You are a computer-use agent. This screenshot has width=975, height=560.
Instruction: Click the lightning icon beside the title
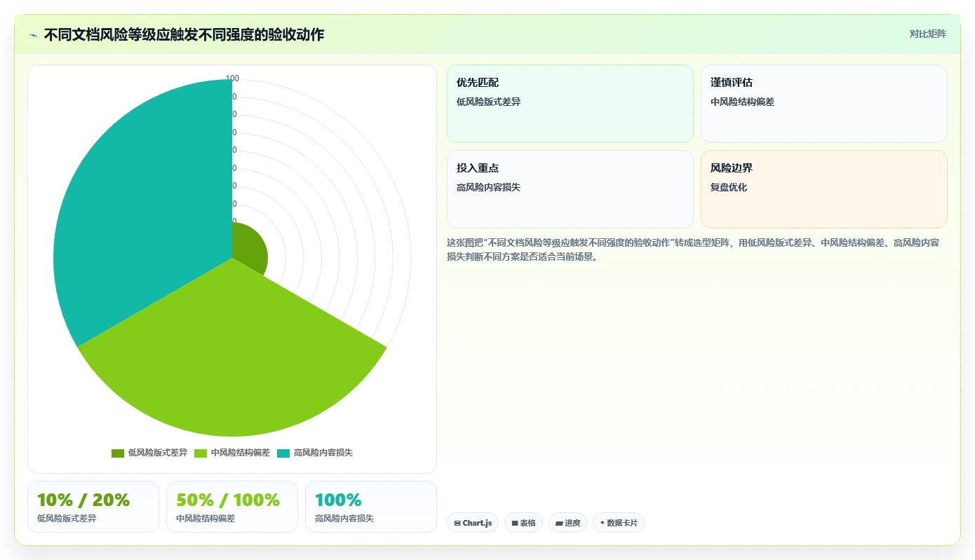coord(34,35)
